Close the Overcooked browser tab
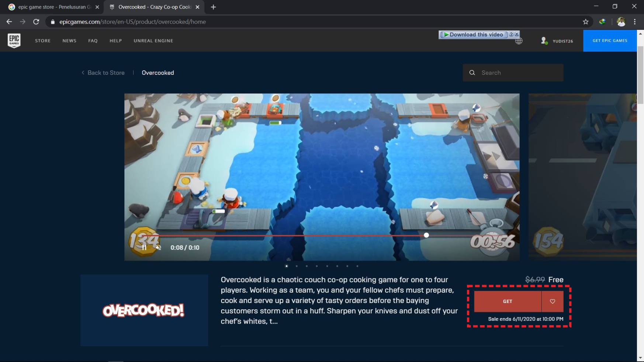644x362 pixels. pos(197,7)
